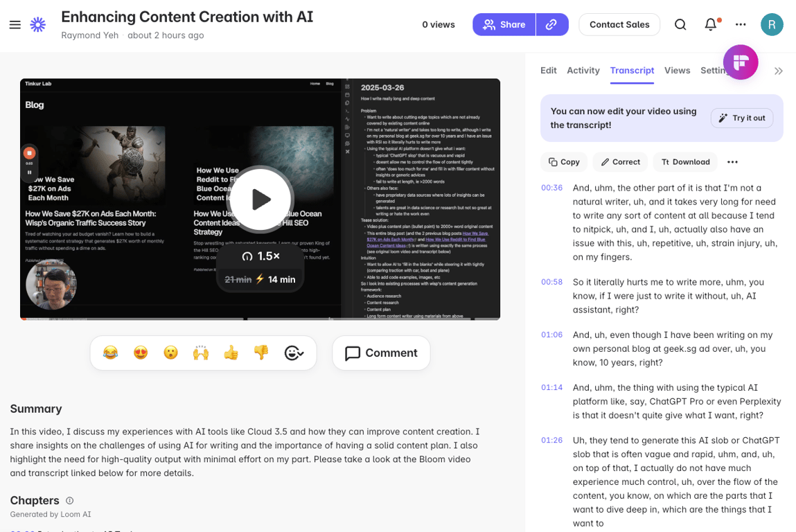Screen dimensions: 796x532
Task: Copy video link with chain icon
Action: pyautogui.click(x=551, y=24)
